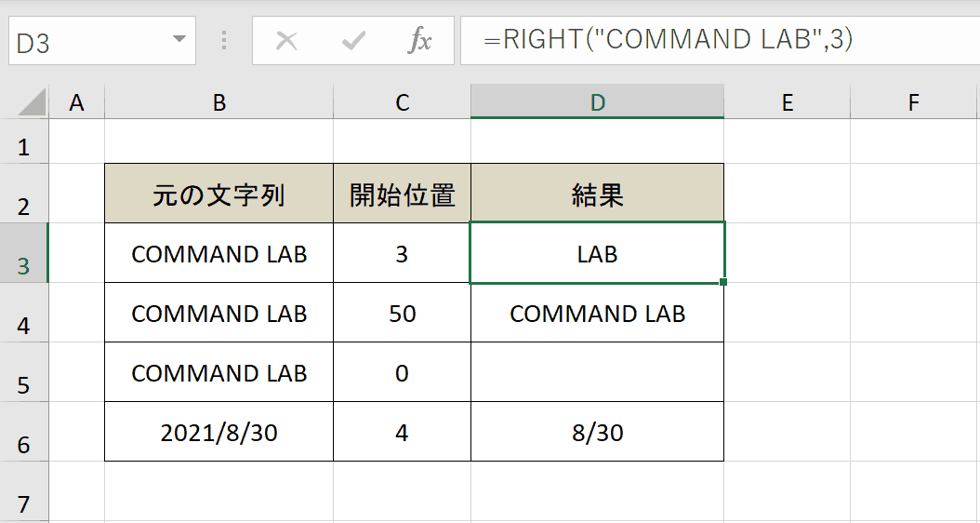Viewport: 980px width, 523px height.
Task: Click the cell with value 50
Action: (x=402, y=313)
